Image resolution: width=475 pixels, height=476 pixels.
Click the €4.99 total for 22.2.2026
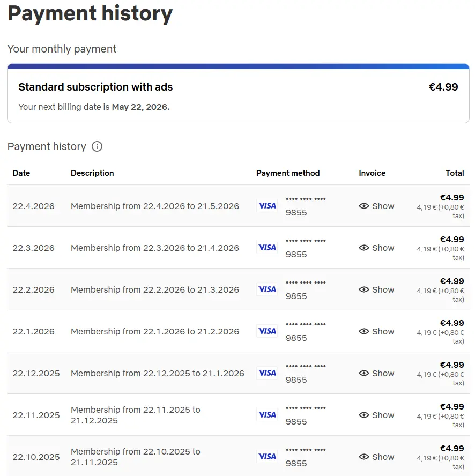(452, 281)
